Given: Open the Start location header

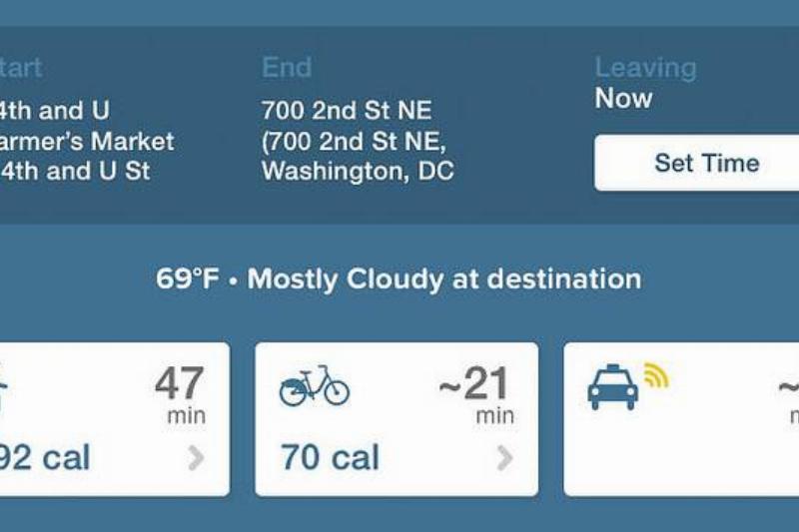Looking at the screenshot, I should 20,68.
